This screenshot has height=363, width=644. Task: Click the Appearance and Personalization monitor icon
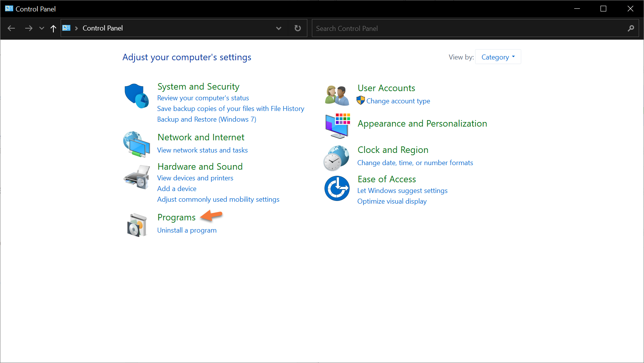pyautogui.click(x=337, y=125)
